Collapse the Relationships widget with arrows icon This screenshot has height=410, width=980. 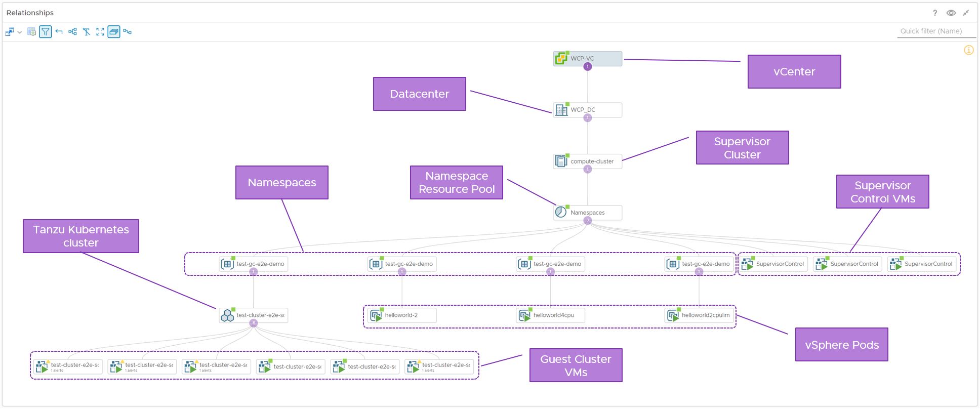(x=966, y=13)
